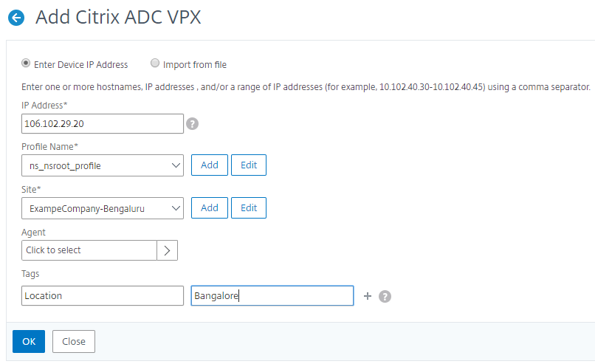Open help icon next to Tags

pos(385,296)
